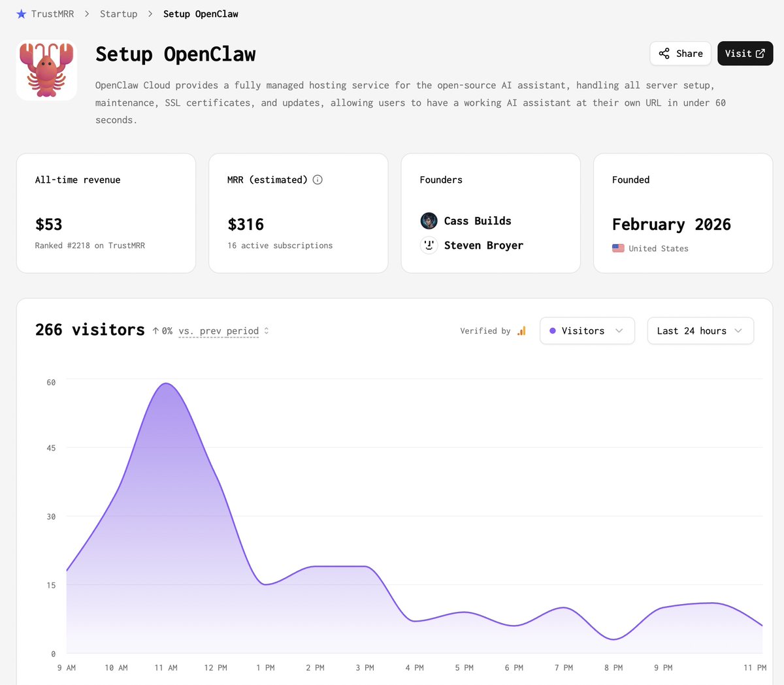Open the Visit button
Viewport: 784px width, 685px height.
pos(745,54)
